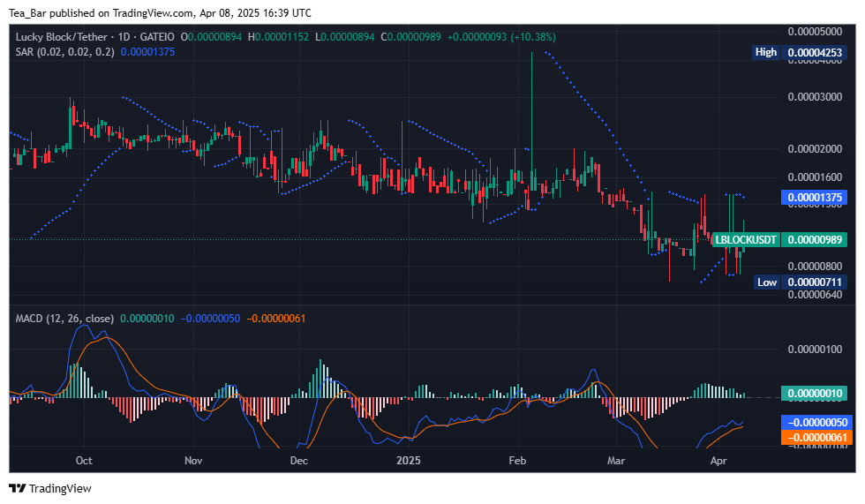Click the 2025 label on the time axis
This screenshot has height=504, width=865.
point(408,461)
